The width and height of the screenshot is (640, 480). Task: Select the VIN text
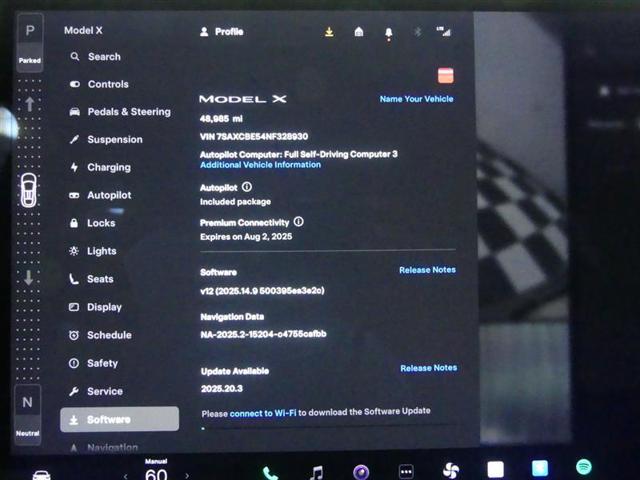coord(254,136)
